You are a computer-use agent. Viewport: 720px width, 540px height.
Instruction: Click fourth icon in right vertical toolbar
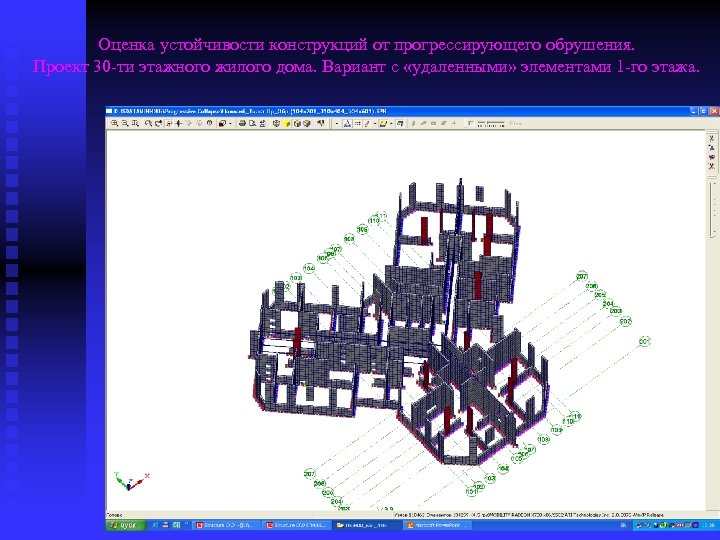(711, 166)
